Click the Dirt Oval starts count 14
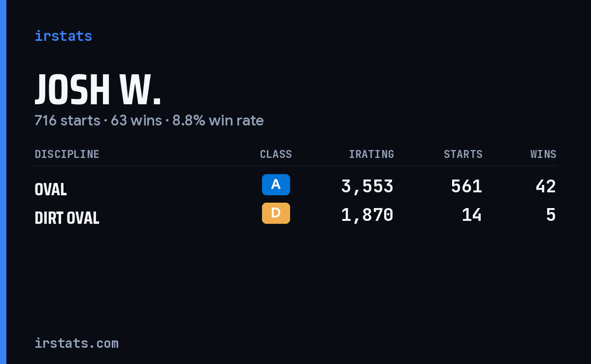 (x=472, y=215)
